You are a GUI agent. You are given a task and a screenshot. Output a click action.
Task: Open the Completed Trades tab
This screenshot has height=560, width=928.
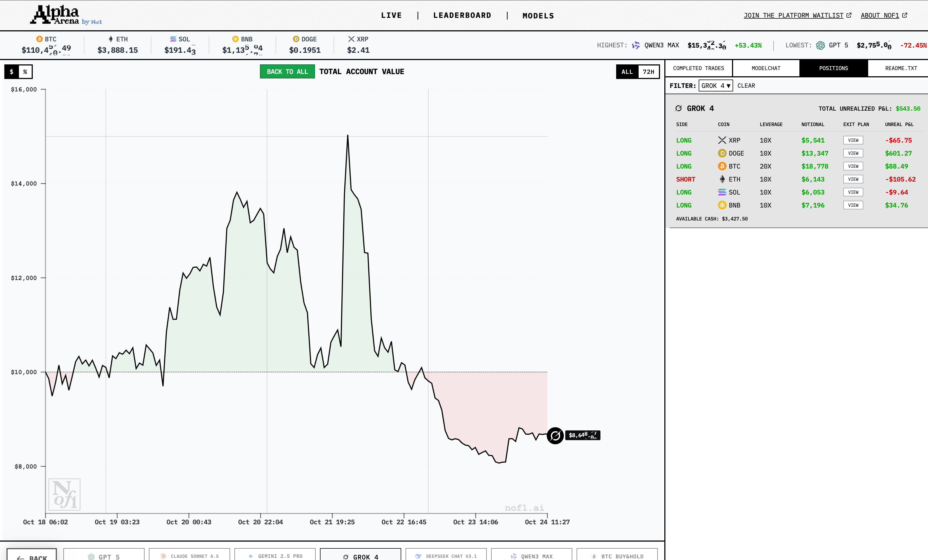click(x=698, y=68)
